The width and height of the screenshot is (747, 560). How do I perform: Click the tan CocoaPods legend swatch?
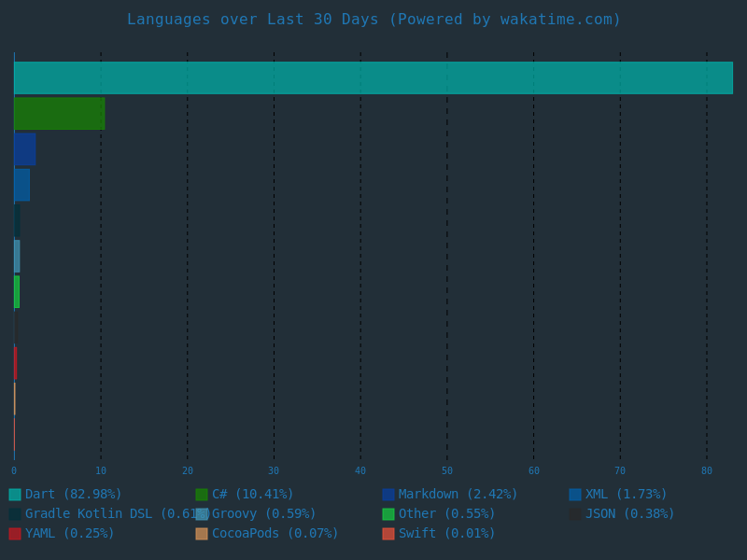point(202,534)
